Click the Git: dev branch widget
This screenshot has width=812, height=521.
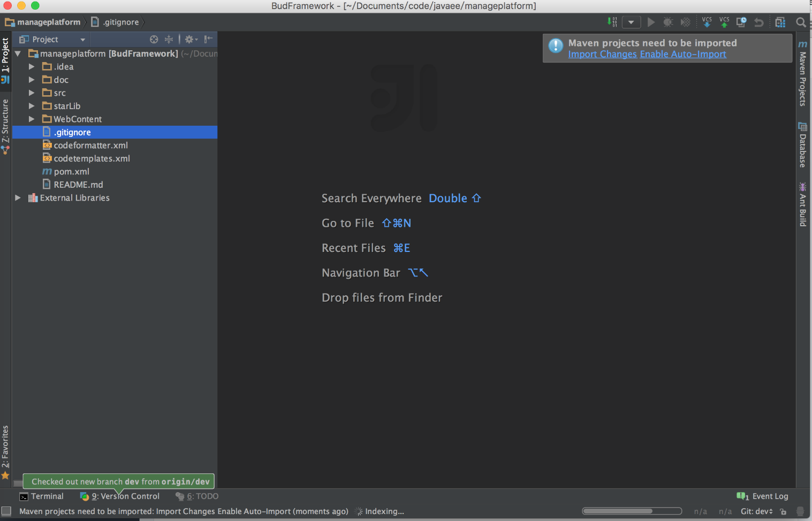coord(756,511)
